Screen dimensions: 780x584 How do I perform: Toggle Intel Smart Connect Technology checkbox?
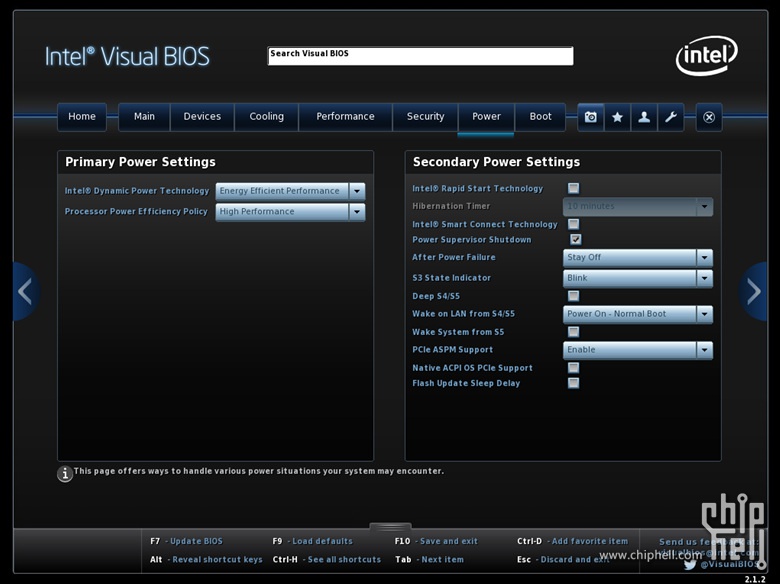[x=574, y=224]
